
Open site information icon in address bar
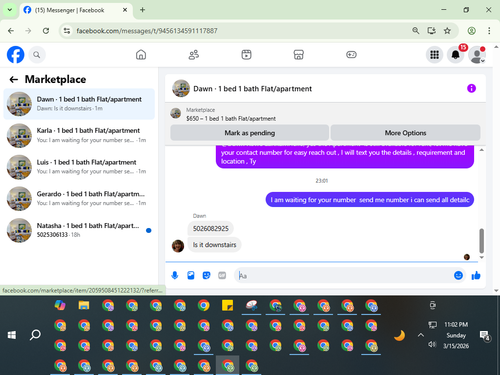(x=67, y=31)
